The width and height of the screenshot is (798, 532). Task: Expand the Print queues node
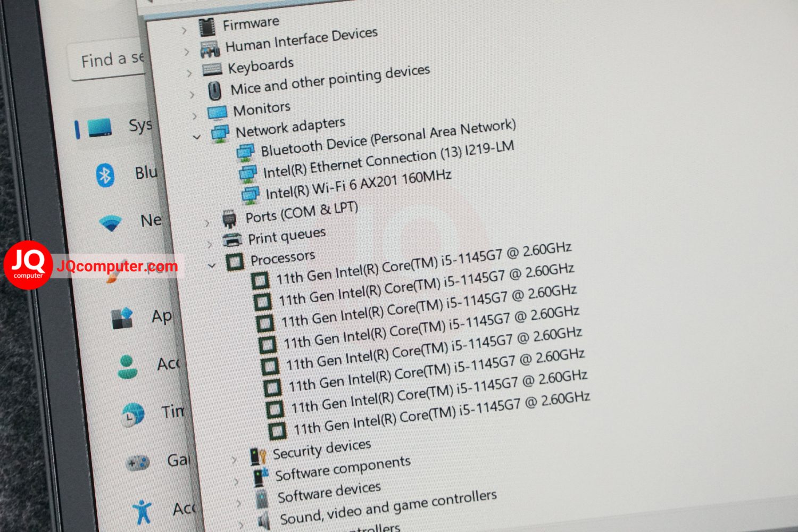(x=210, y=244)
